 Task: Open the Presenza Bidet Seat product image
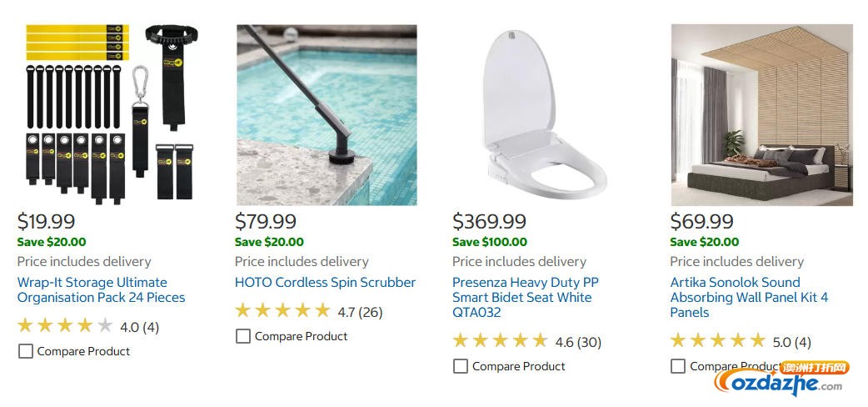click(x=543, y=114)
